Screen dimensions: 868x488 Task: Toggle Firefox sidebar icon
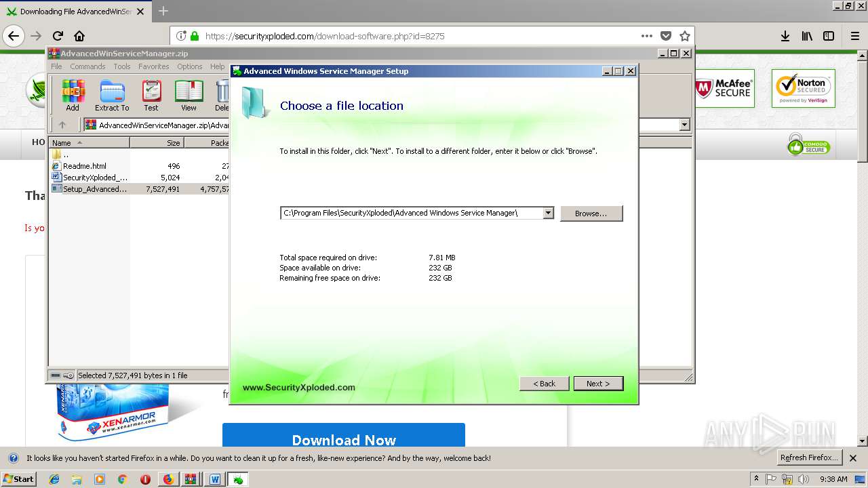(829, 36)
